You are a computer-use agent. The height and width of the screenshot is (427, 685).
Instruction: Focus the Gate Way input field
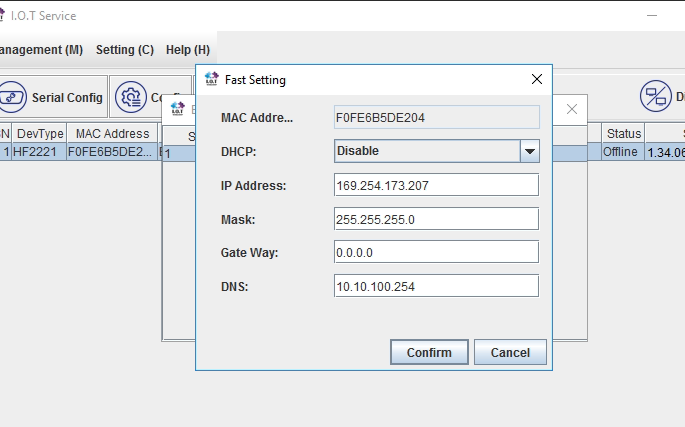click(x=436, y=252)
